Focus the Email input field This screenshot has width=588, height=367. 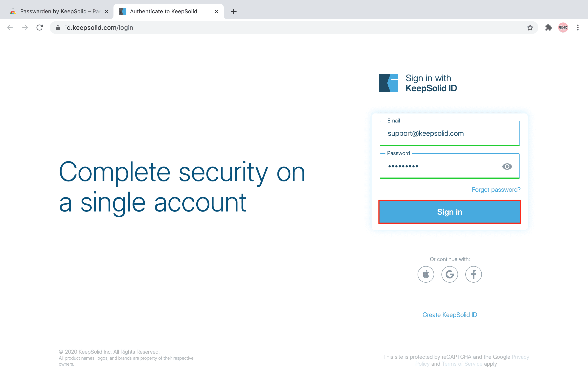point(449,133)
